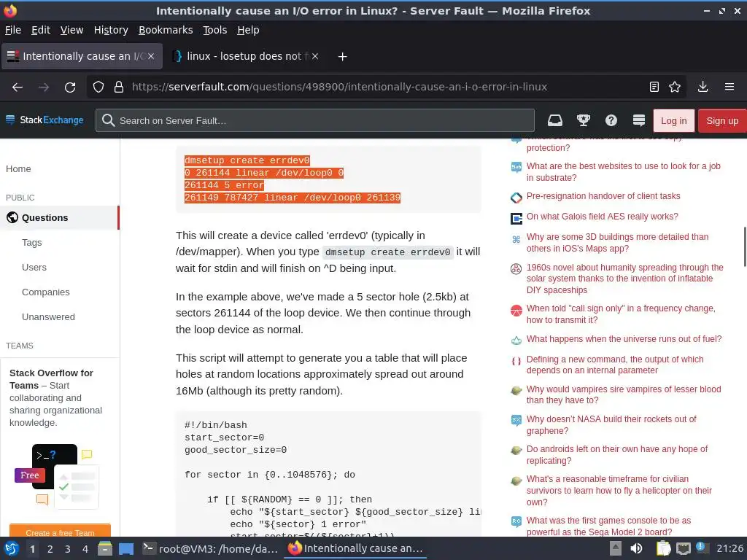Image resolution: width=747 pixels, height=560 pixels.
Task: Open the taskbar start menu icon
Action: (12, 548)
